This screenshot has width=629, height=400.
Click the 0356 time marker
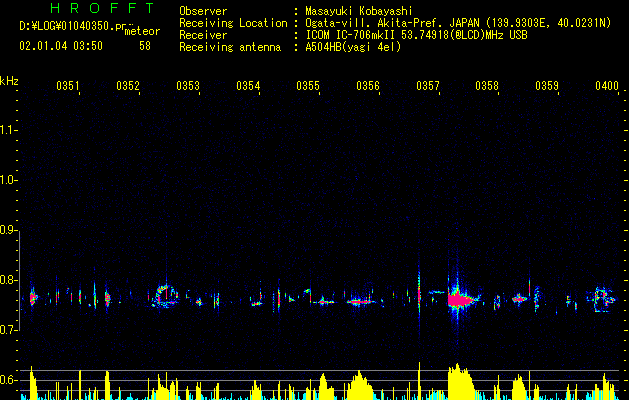click(x=368, y=86)
